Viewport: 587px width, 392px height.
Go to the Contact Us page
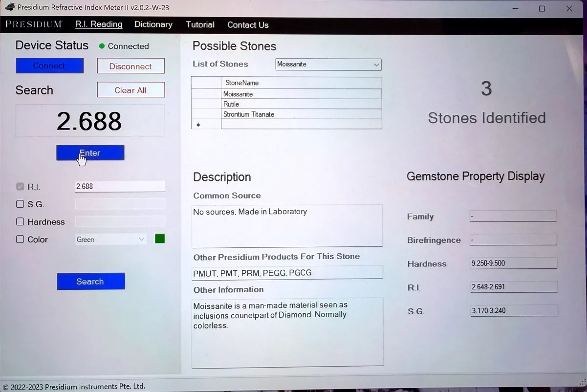[248, 25]
